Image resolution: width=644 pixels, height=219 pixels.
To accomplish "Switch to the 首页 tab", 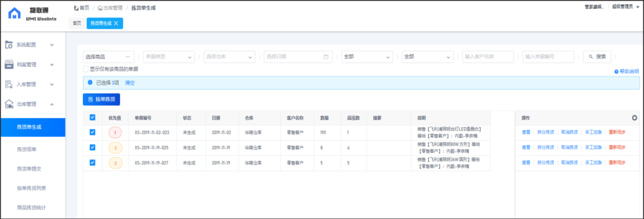I will click(x=77, y=23).
